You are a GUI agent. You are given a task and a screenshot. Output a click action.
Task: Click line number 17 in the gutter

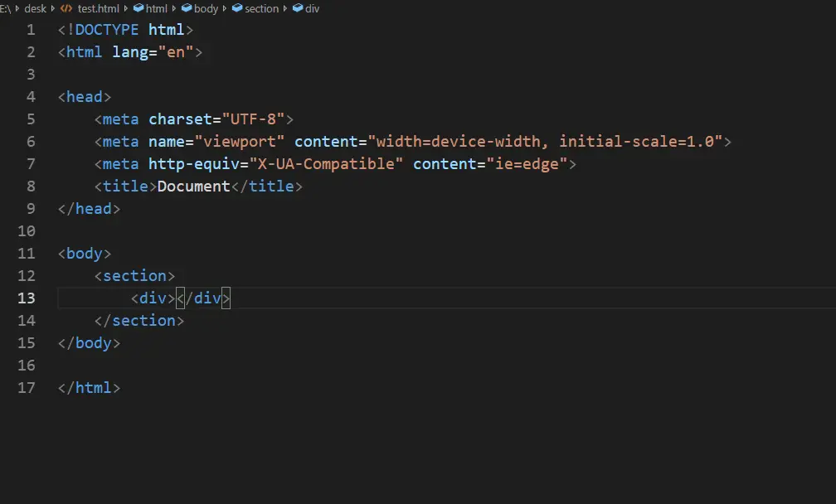coord(27,388)
